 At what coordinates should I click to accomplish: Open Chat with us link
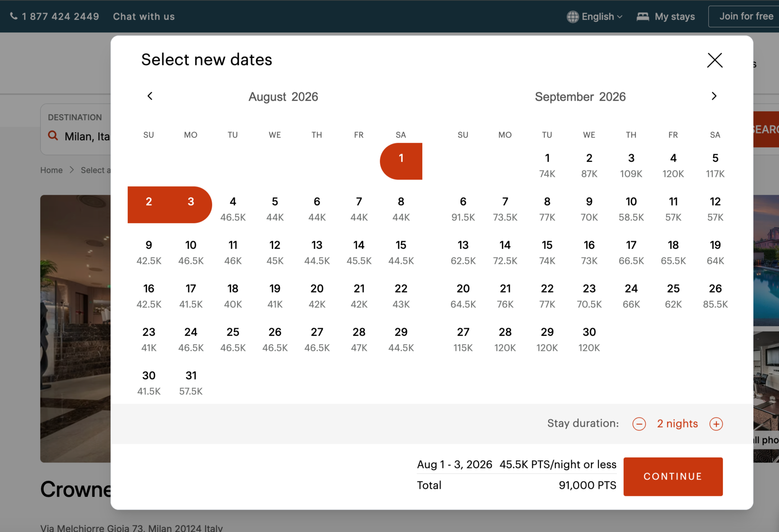pyautogui.click(x=144, y=16)
